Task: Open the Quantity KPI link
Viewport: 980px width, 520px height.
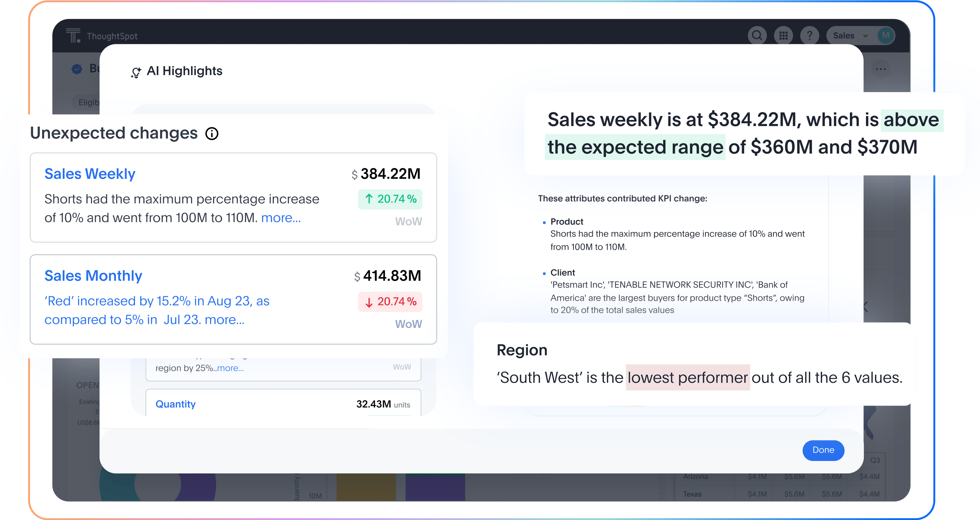Action: (x=175, y=404)
